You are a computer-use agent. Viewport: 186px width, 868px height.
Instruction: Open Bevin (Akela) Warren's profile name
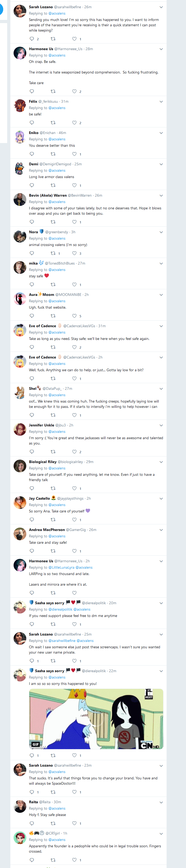(x=48, y=195)
